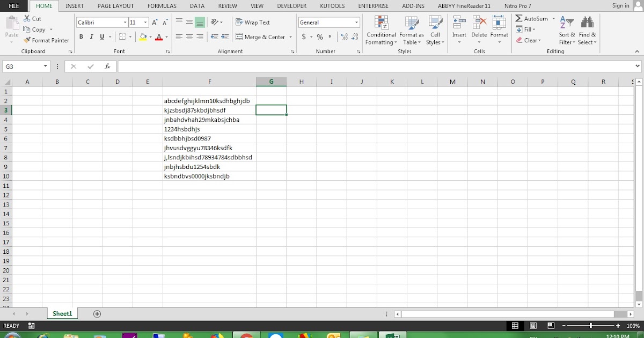The image size is (644, 338).
Task: Switch to the FORMULAS ribbon tab
Action: (162, 6)
